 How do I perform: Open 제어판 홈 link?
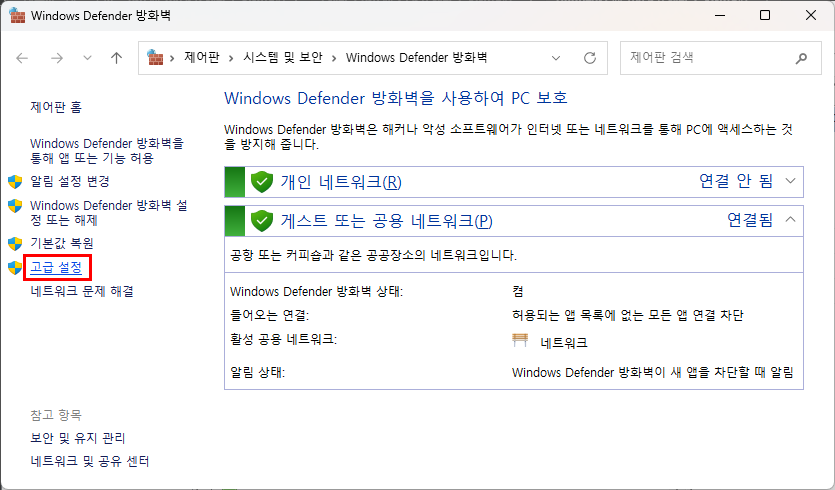pyautogui.click(x=56, y=107)
